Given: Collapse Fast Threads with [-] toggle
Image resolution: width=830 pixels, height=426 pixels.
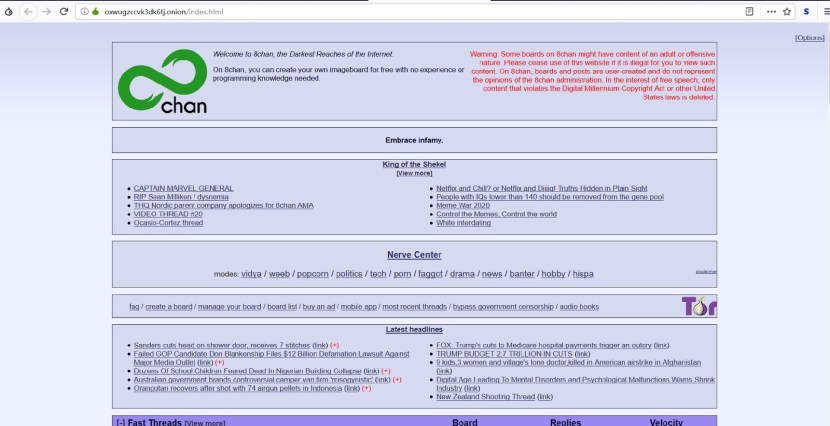Looking at the screenshot, I should [x=121, y=422].
